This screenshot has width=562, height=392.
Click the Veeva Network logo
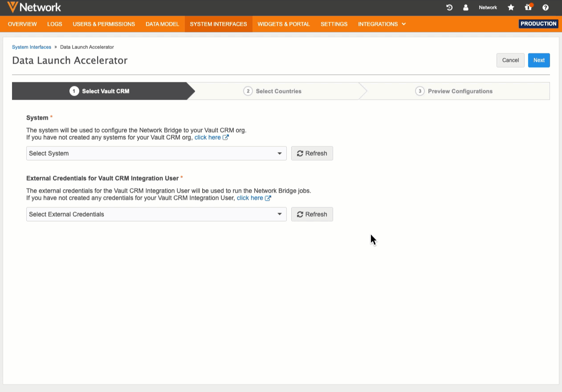pyautogui.click(x=34, y=7)
